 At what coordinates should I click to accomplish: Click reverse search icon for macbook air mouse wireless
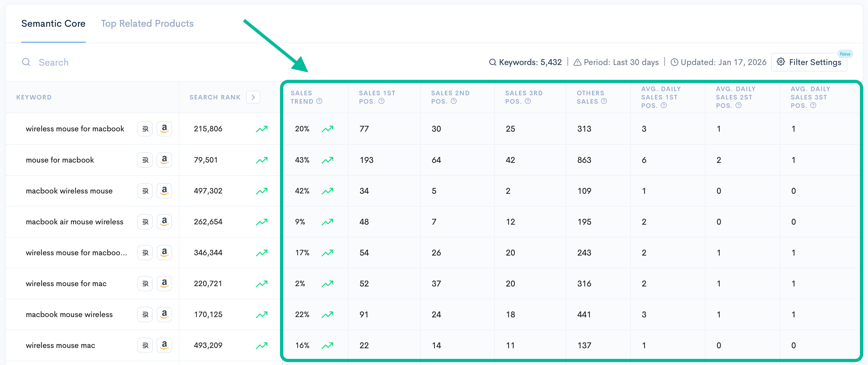click(x=145, y=222)
